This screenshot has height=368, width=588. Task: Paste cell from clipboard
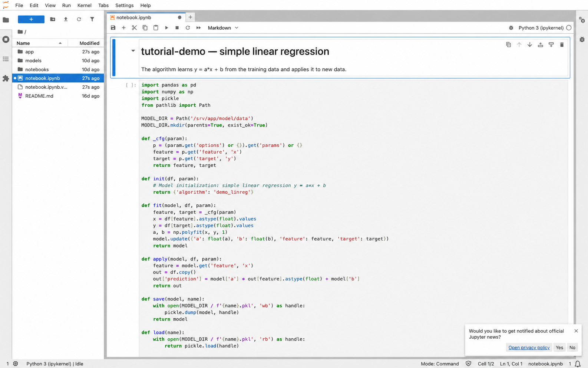click(156, 28)
